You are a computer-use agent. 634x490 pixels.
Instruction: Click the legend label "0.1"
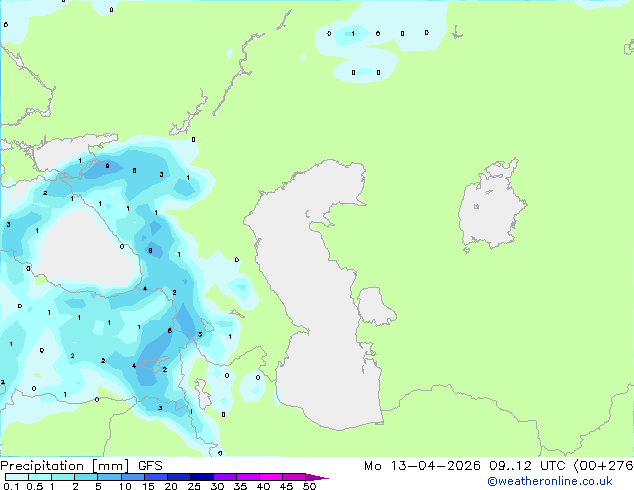11,486
